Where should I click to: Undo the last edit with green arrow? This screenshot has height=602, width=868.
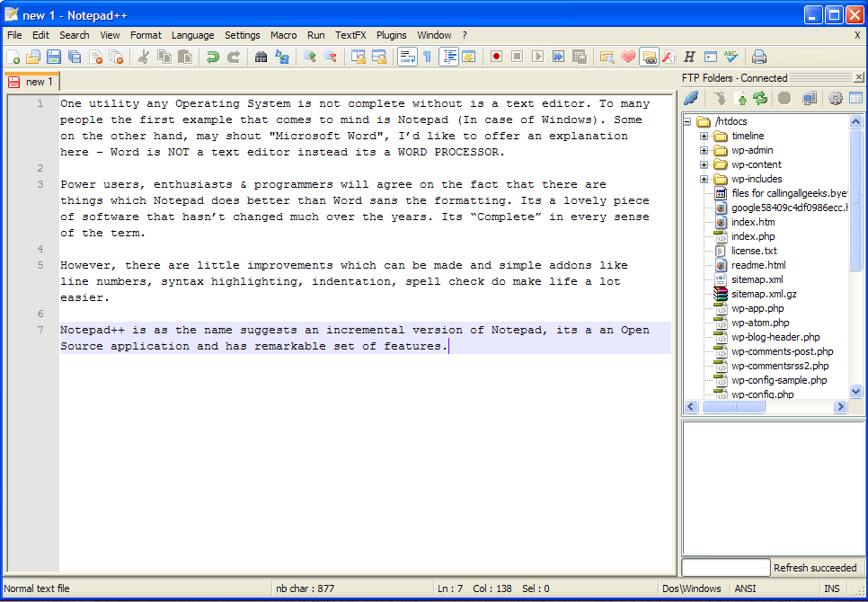tap(213, 57)
